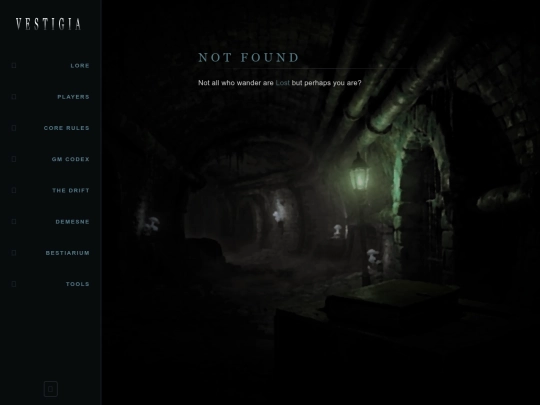The image size is (540, 405).
Task: Follow the 'Lost' link in message
Action: (282, 83)
